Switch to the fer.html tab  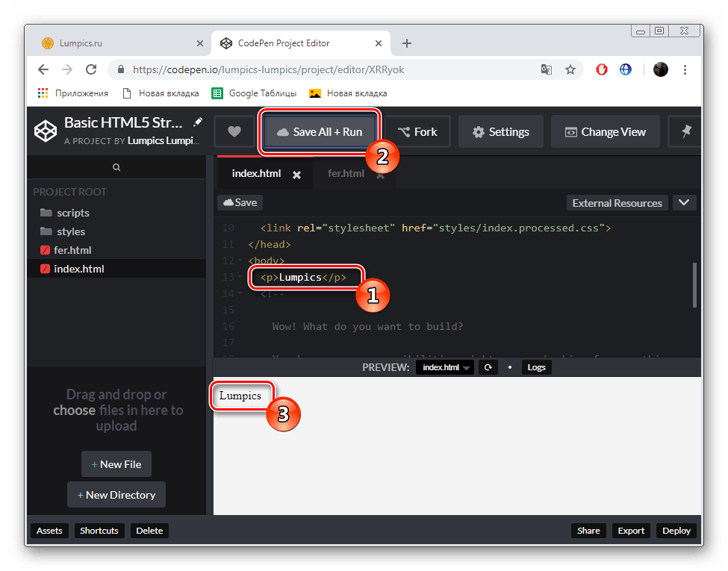[x=346, y=173]
